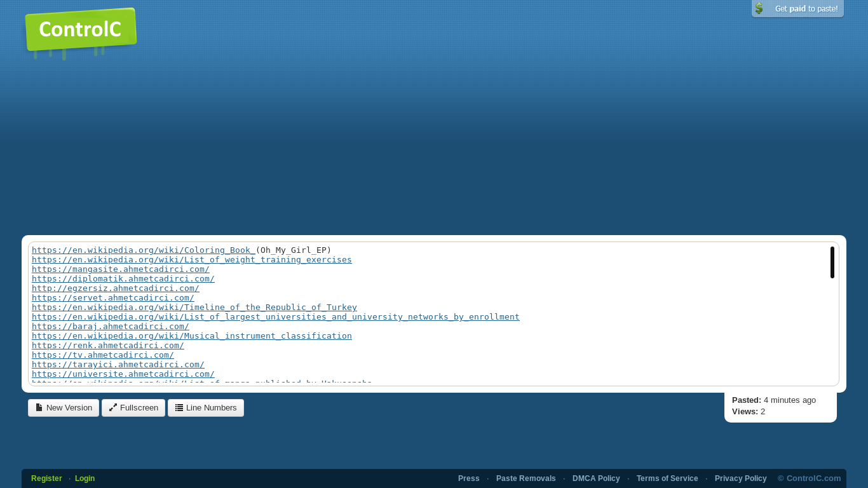
Task: Open Timeline_of_the_Republic_of_Turkey link
Action: point(194,308)
